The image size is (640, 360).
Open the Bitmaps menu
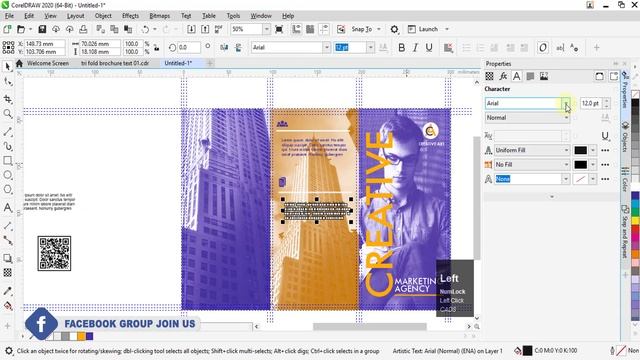(x=160, y=16)
